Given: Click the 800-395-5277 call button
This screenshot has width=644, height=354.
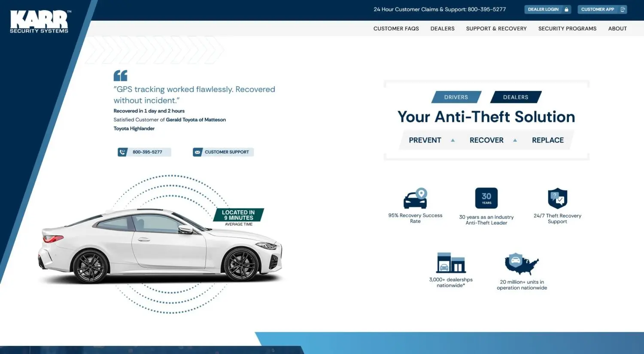Looking at the screenshot, I should 145,152.
